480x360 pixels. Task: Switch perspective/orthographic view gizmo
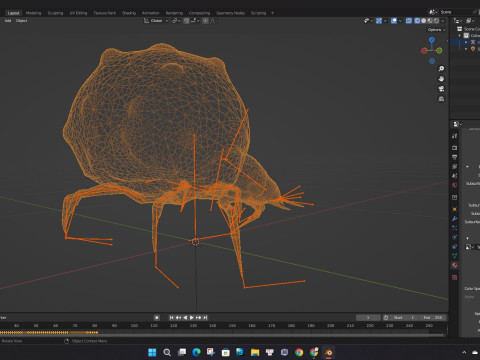[441, 99]
